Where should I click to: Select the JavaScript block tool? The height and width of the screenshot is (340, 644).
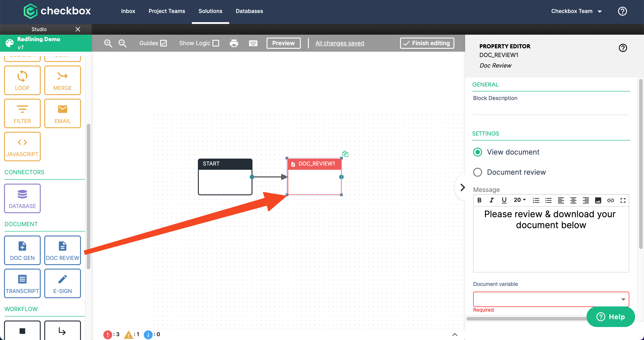22,147
